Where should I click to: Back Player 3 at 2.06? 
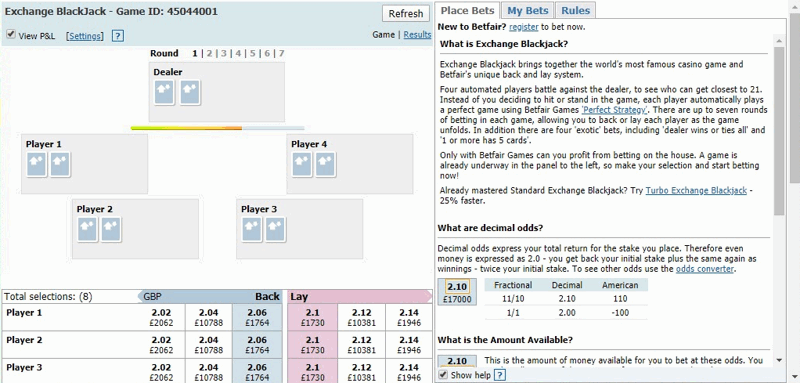click(x=258, y=372)
